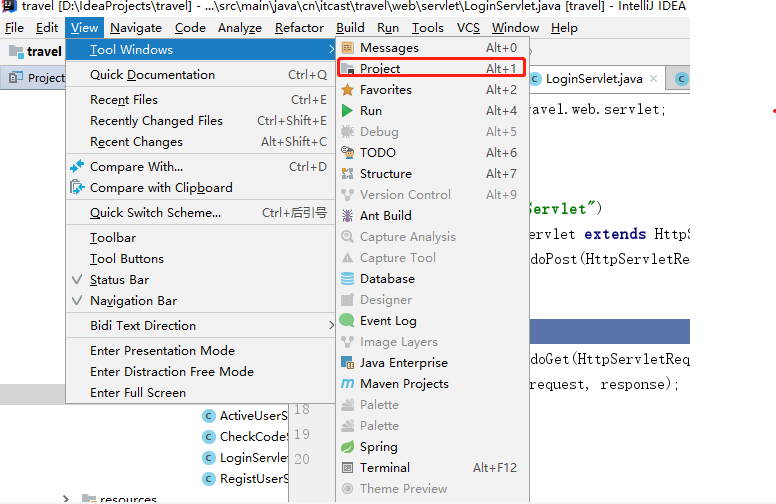Expand the resources folder in project tree
776x504 pixels.
(66, 499)
